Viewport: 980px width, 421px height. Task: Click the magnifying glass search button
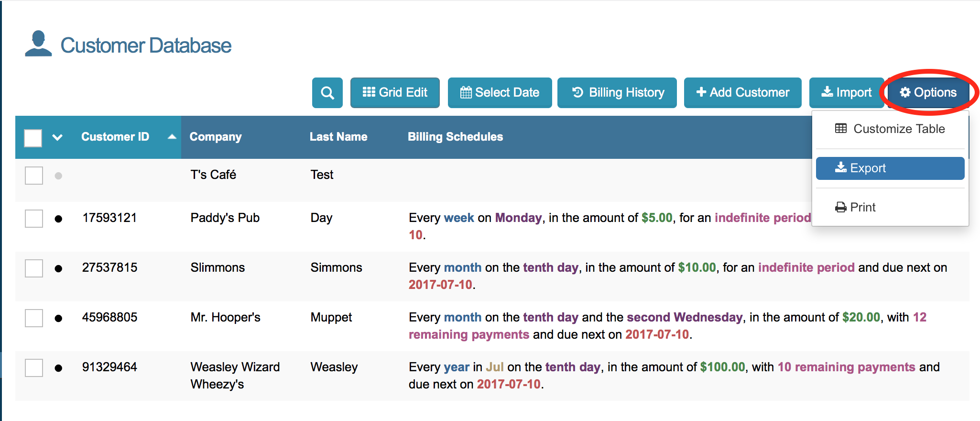327,93
